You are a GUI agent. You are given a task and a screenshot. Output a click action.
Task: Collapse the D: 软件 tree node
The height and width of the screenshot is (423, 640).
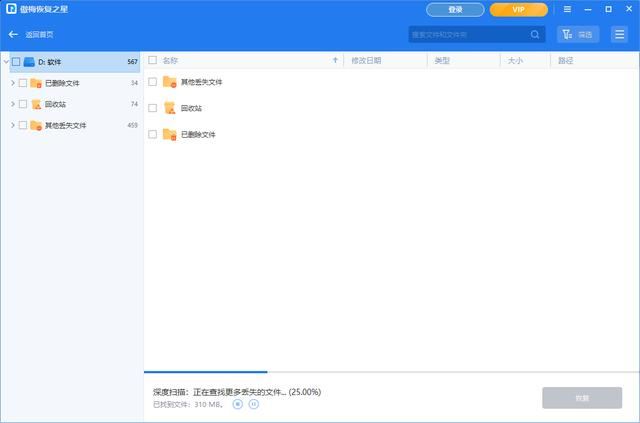pos(6,62)
